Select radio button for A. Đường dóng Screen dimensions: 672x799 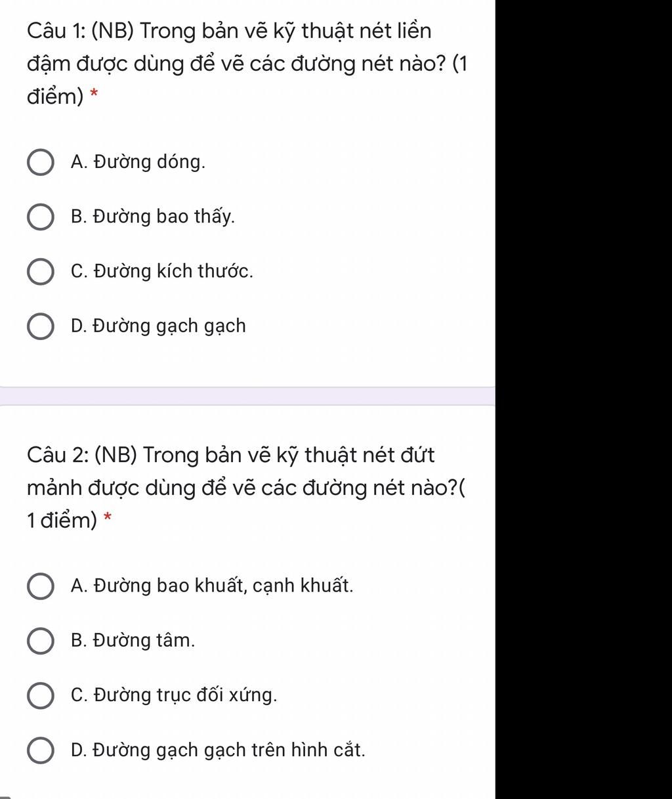(x=40, y=163)
